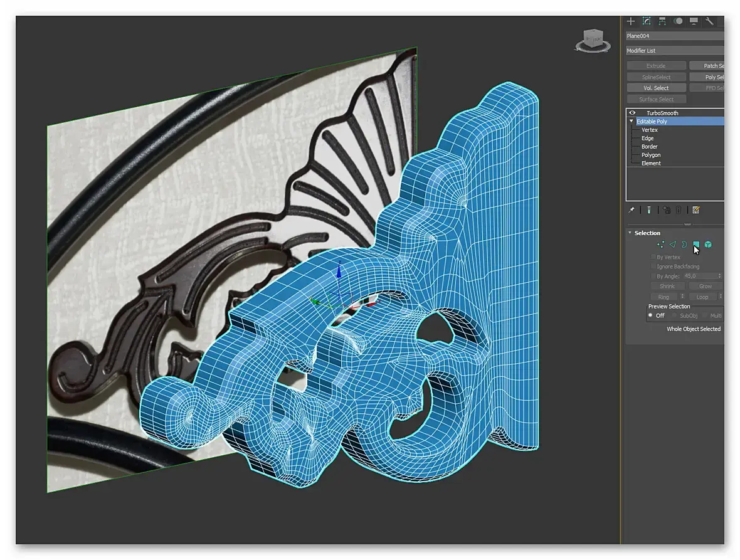Open the Modifier List dropdown
740x560 pixels.
click(x=675, y=50)
